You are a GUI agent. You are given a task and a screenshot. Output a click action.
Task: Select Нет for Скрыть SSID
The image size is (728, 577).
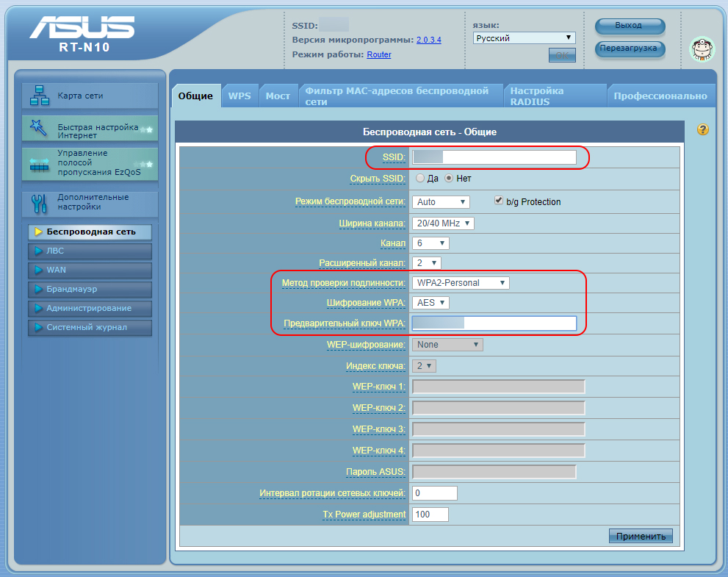(x=449, y=178)
